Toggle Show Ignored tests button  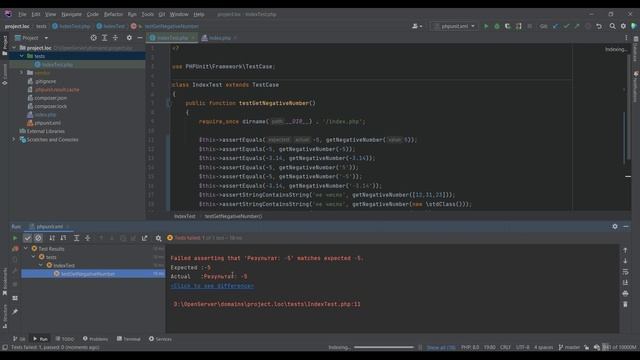tap(38, 238)
